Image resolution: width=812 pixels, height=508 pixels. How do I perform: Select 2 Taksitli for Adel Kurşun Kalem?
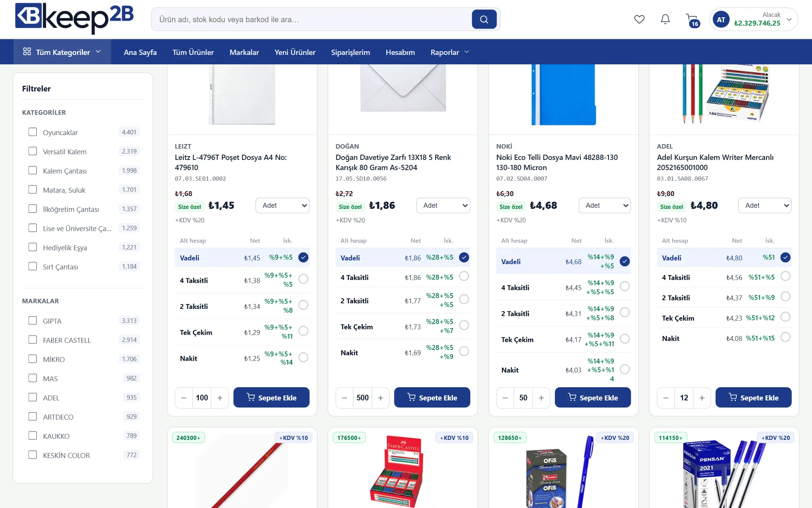(785, 297)
